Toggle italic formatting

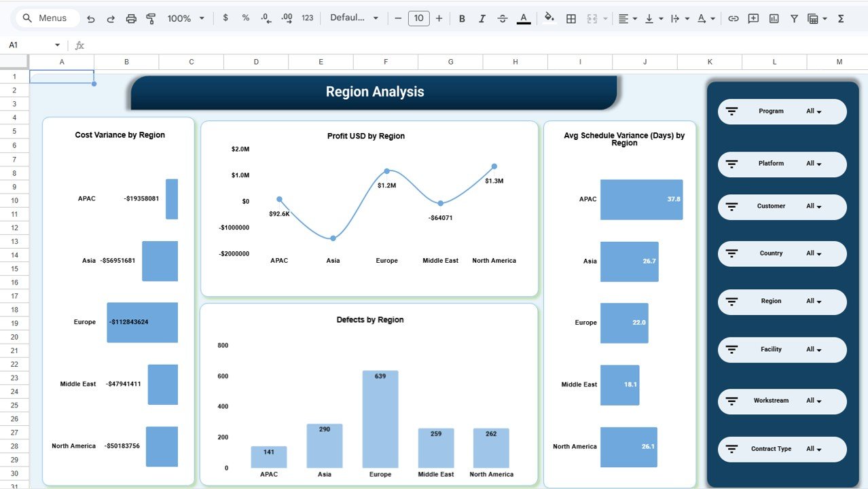pos(482,18)
